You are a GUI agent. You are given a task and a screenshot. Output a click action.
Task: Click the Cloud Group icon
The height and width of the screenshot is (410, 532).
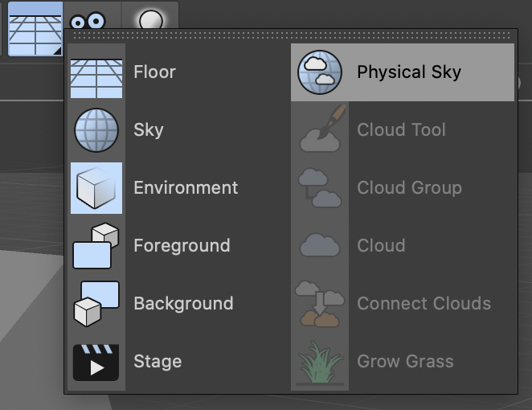[x=320, y=188]
